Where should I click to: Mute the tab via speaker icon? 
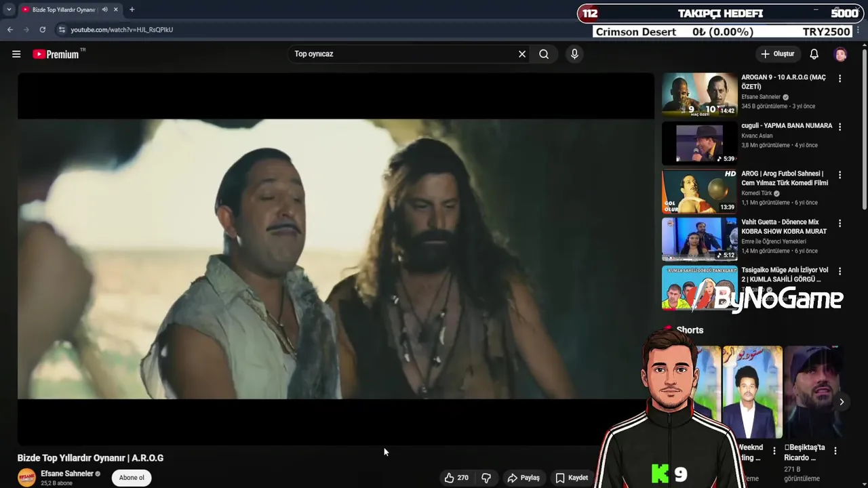pyautogui.click(x=104, y=9)
